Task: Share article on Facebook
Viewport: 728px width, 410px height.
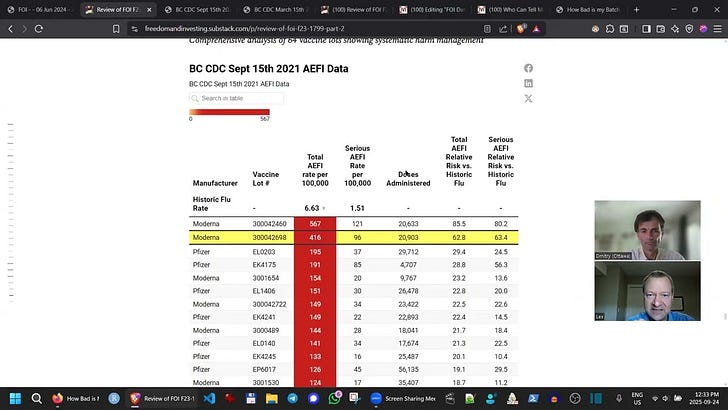Action: [528, 68]
